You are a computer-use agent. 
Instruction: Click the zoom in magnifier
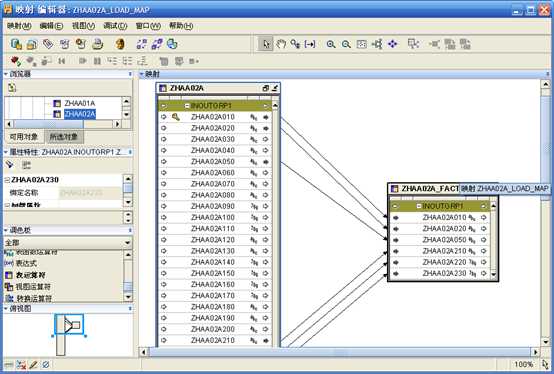[331, 44]
